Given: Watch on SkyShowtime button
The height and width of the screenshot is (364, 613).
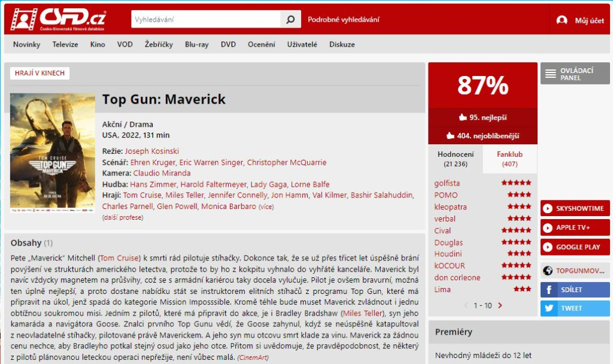Looking at the screenshot, I should [x=575, y=208].
